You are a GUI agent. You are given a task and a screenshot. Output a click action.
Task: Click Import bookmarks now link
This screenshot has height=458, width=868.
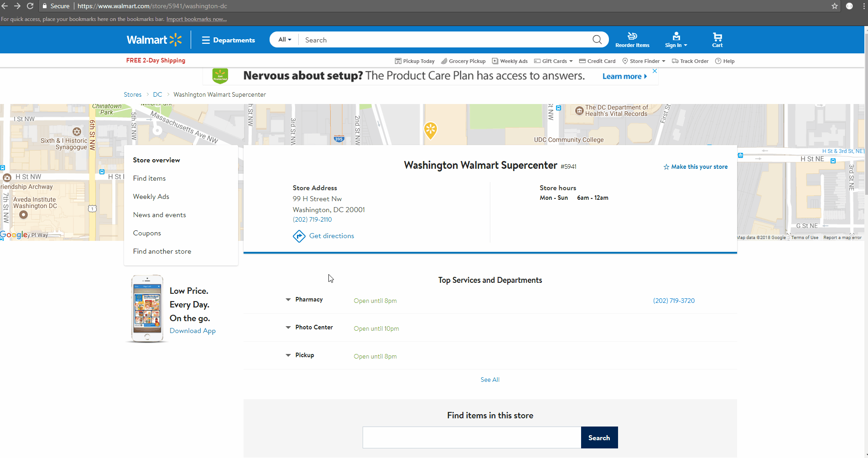coord(197,19)
